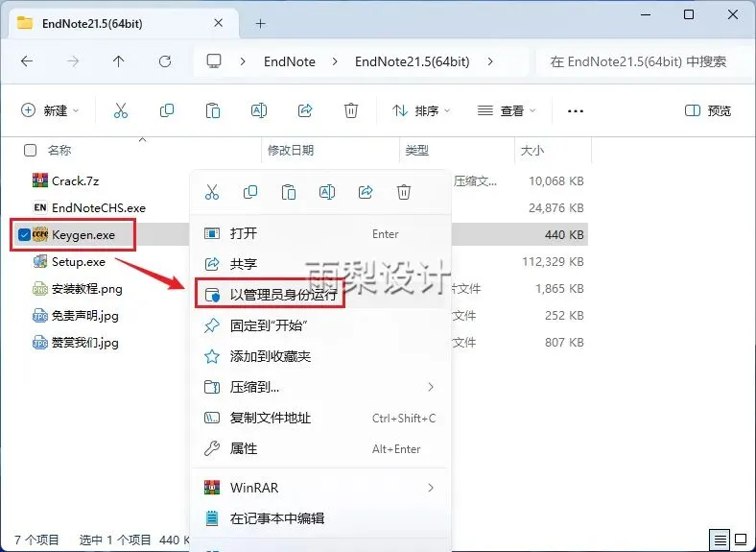Image resolution: width=756 pixels, height=552 pixels.
Task: Expand the chevron after EndNote21.5(64bit) in the address bar
Action: pos(490,61)
